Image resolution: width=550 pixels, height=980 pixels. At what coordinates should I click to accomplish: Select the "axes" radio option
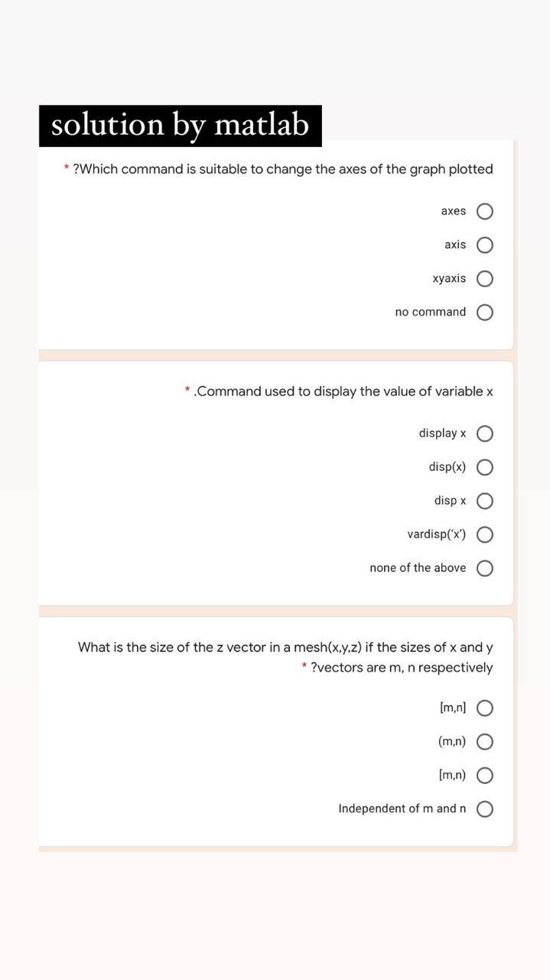[x=485, y=211]
